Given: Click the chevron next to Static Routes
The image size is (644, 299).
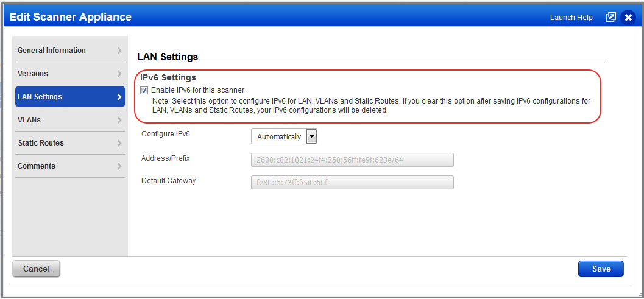Looking at the screenshot, I should [119, 143].
